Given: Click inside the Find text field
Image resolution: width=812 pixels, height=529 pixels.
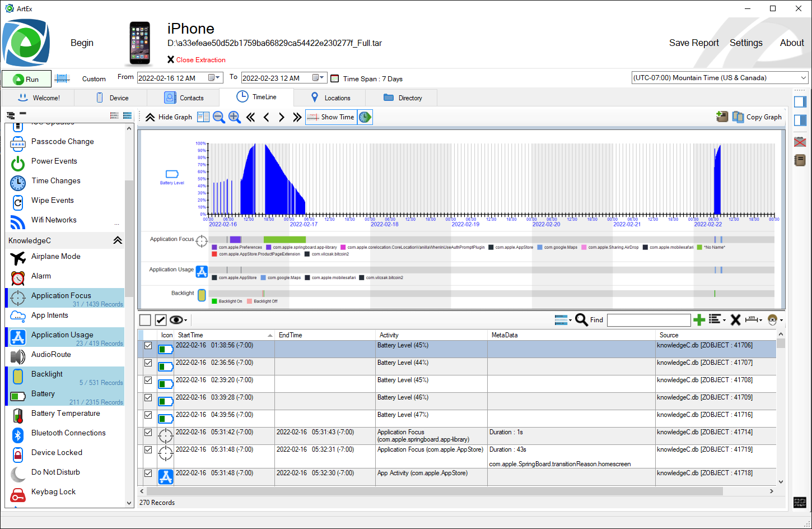Looking at the screenshot, I should (648, 320).
